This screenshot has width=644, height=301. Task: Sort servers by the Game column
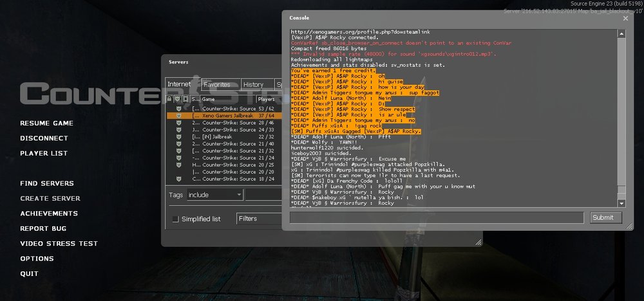pos(229,99)
